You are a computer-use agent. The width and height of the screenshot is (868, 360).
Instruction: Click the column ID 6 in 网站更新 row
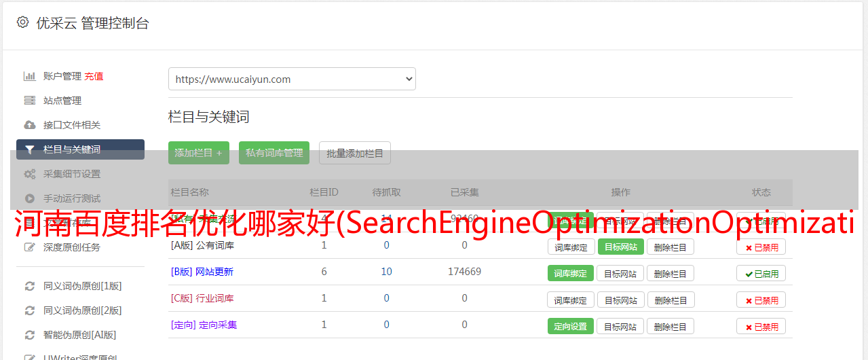coord(324,272)
